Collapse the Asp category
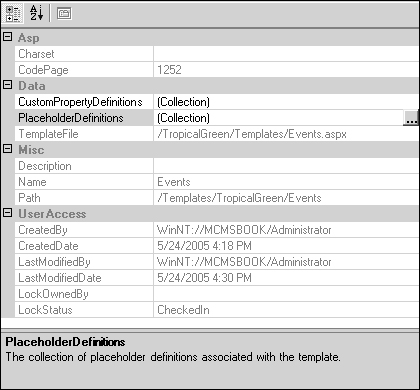This screenshot has height=390, width=420. pos(7,37)
